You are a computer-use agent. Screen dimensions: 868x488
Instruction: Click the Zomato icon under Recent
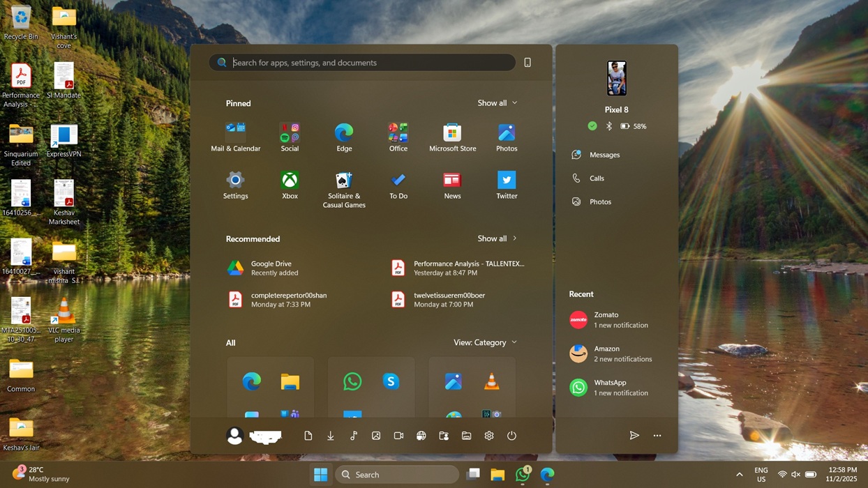pos(578,319)
